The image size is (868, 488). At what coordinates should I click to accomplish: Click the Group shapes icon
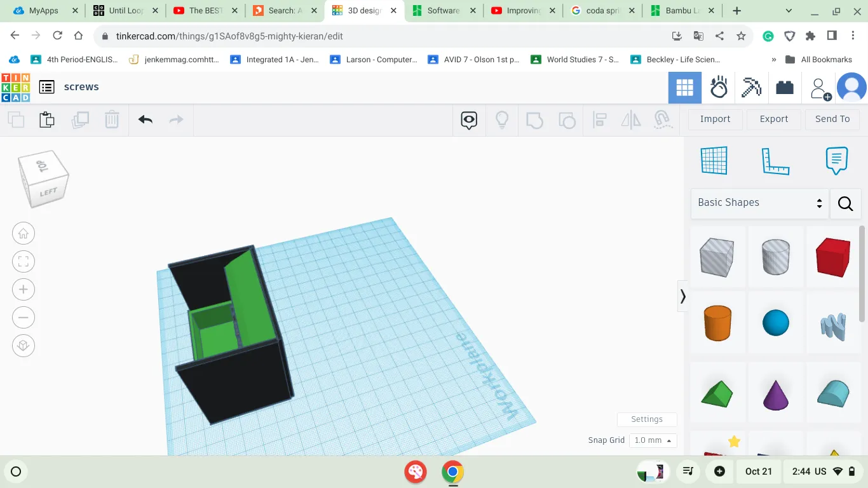(534, 119)
